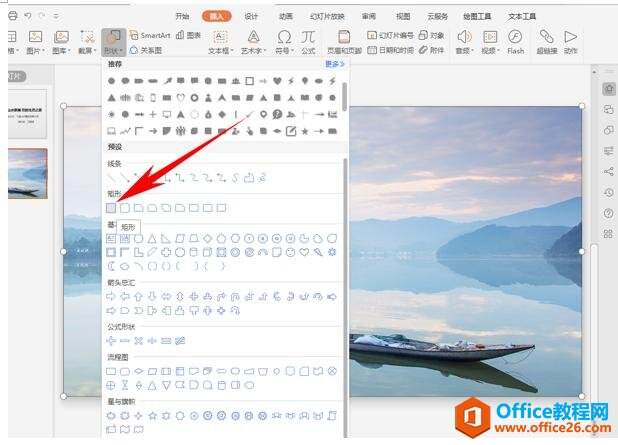Click the 更多 link in shapes panel

[335, 63]
